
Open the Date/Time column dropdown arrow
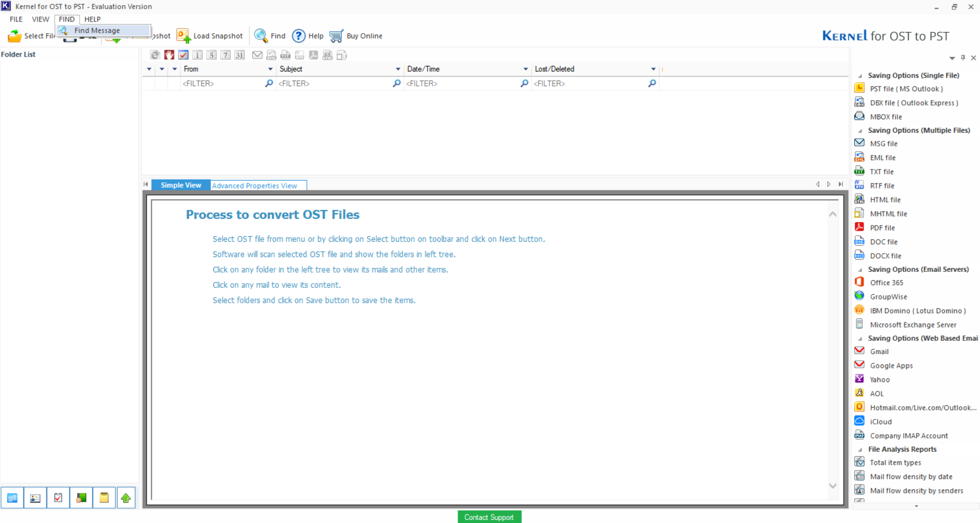[525, 69]
